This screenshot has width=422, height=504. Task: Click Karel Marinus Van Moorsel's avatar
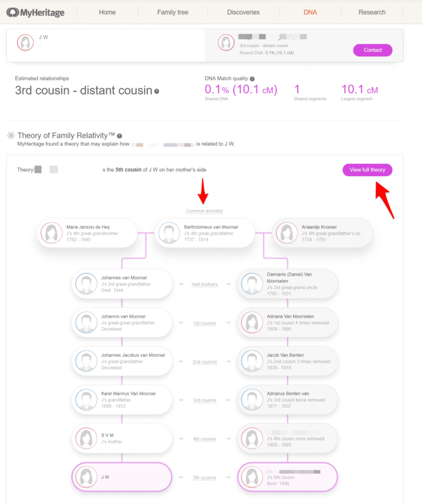click(x=86, y=400)
